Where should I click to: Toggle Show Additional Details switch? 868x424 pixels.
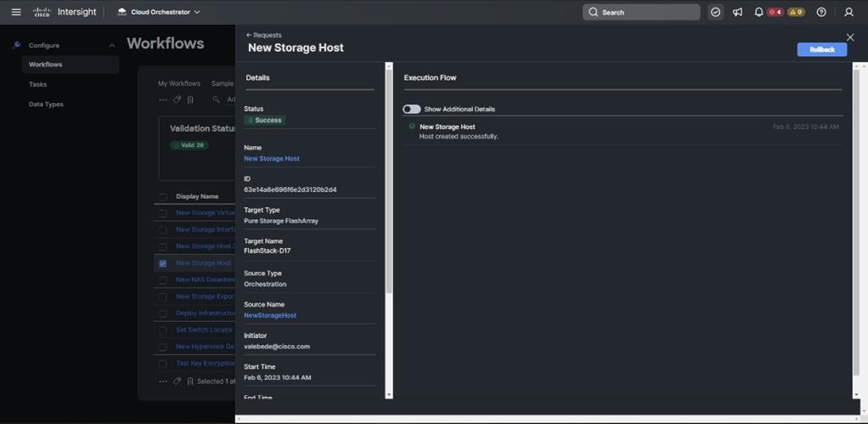[412, 109]
